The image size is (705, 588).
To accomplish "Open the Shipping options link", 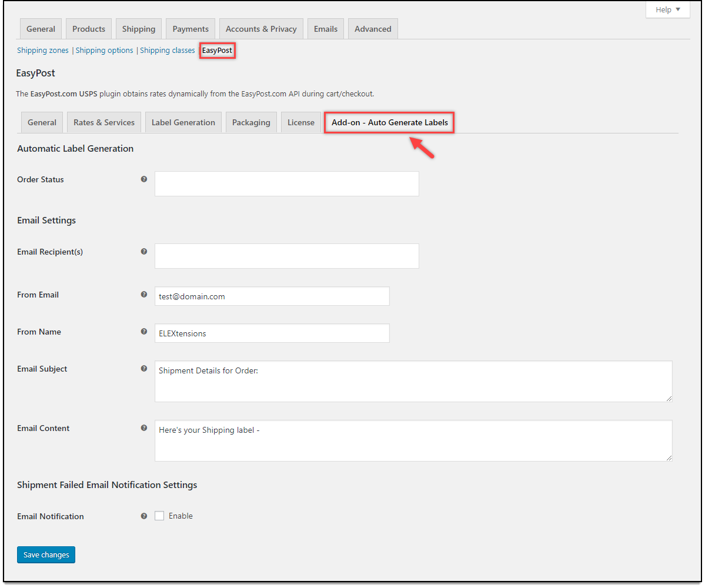I will pos(104,51).
